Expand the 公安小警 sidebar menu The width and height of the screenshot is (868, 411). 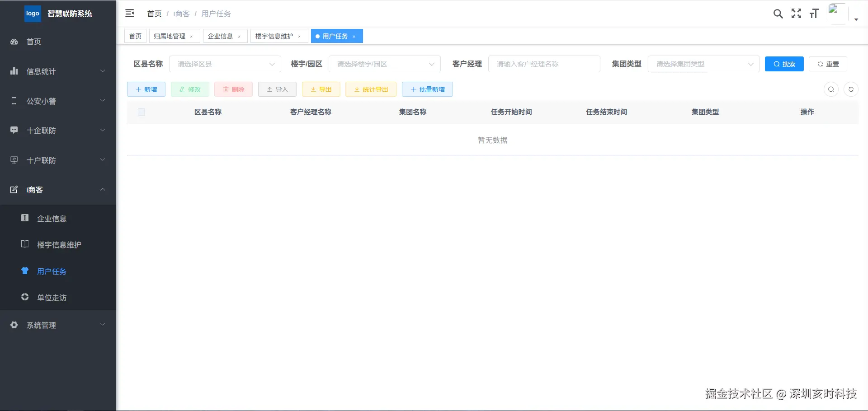[x=58, y=101]
